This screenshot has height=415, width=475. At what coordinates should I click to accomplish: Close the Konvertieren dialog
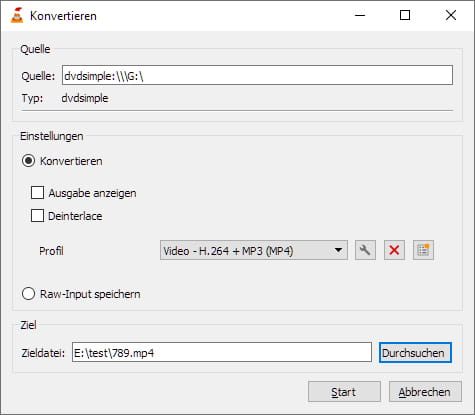pos(451,15)
